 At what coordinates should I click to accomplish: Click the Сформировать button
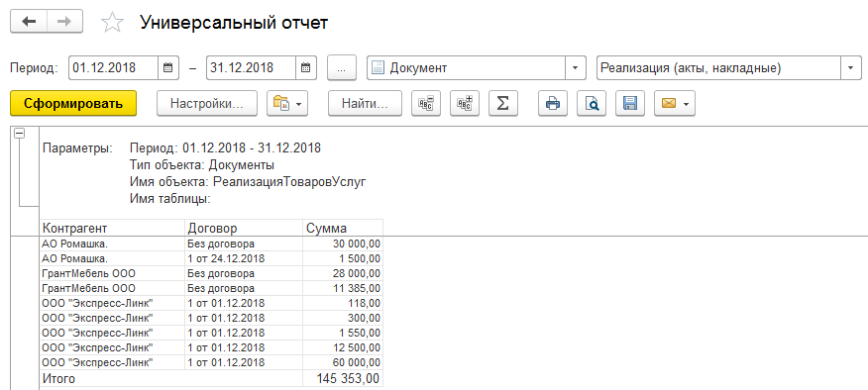73,103
